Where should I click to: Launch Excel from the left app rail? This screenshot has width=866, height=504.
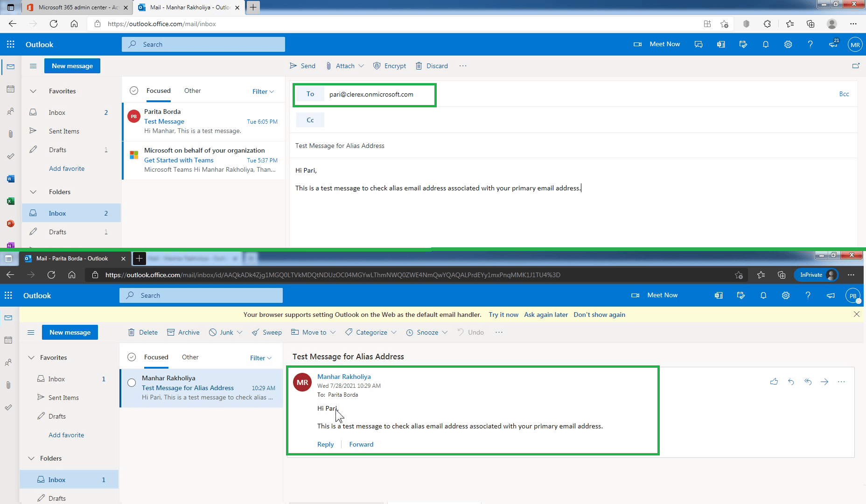(x=10, y=201)
